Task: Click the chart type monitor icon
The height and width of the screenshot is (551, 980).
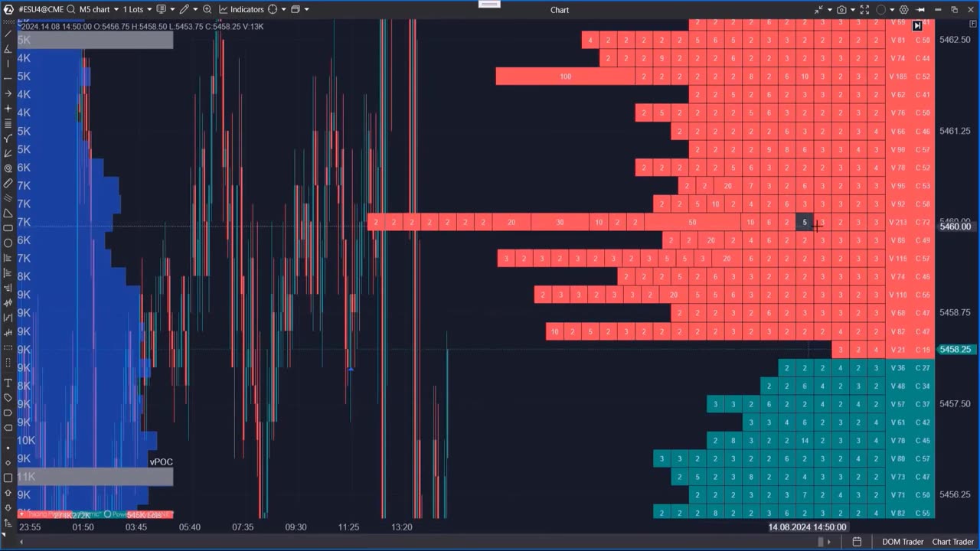Action: 161,9
